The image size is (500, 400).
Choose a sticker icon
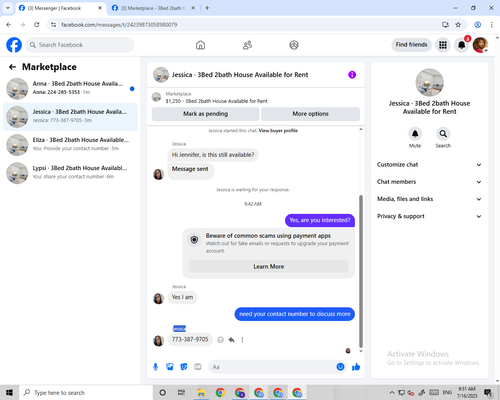184,367
